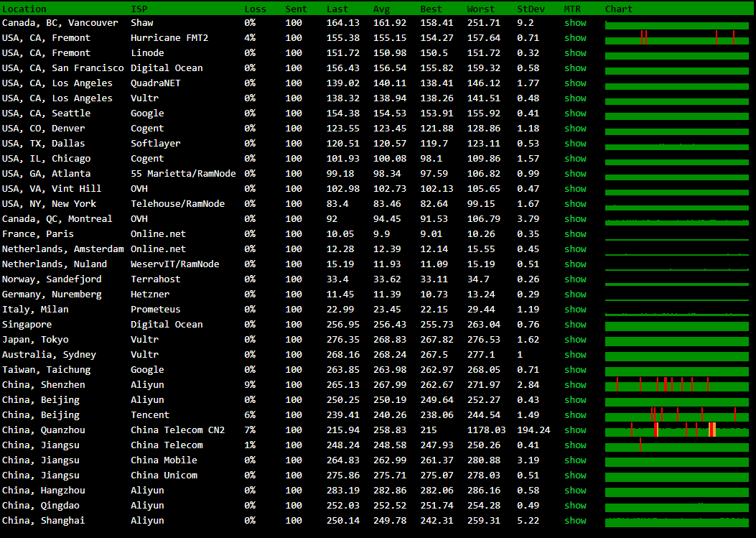Screen dimensions: 756x538
Task: Click the Telehouse/RamNode ISP cell
Action: pos(177,204)
